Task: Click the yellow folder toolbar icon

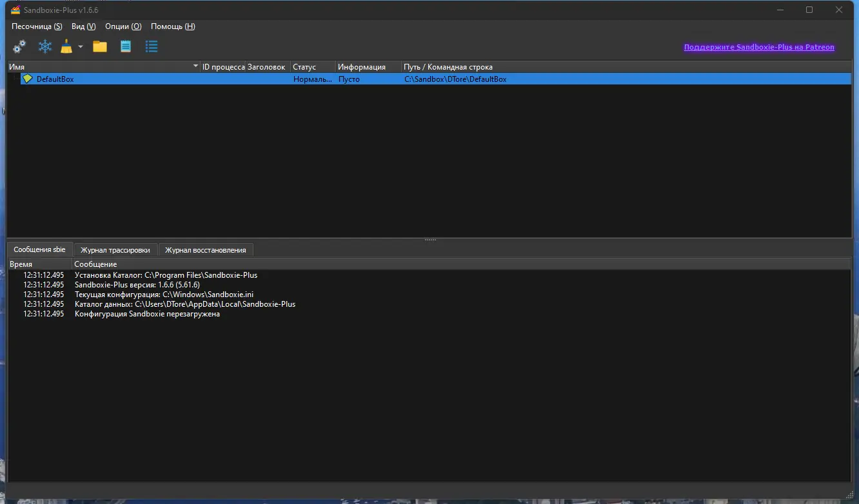Action: (100, 46)
